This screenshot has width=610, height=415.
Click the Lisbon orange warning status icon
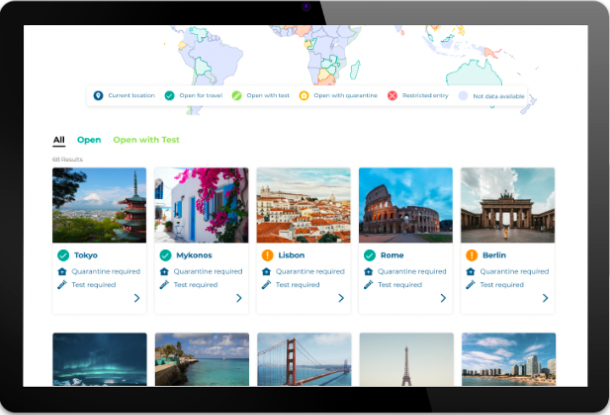267,255
